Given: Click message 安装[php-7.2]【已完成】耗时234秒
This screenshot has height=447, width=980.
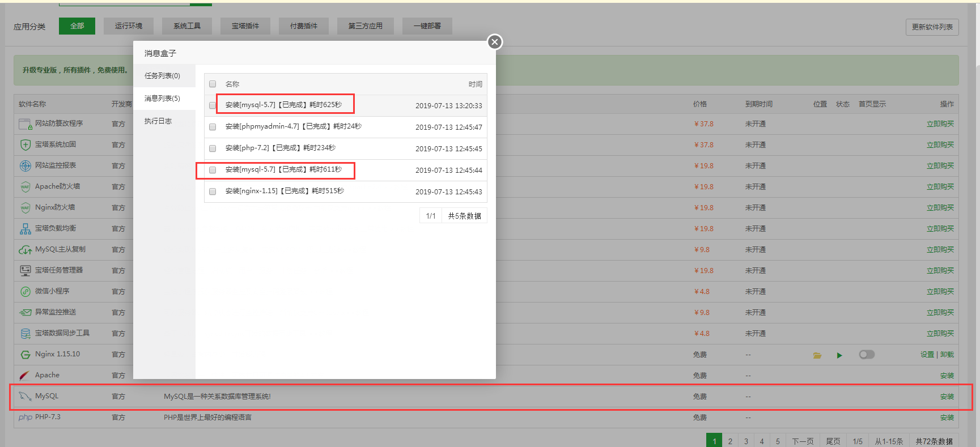Looking at the screenshot, I should click(281, 148).
